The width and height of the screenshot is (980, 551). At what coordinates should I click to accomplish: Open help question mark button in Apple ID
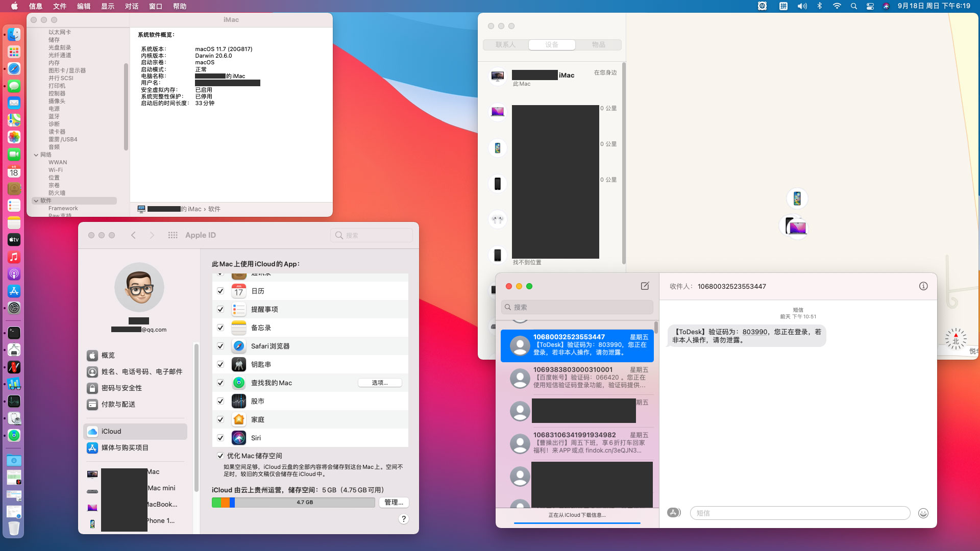coord(404,519)
